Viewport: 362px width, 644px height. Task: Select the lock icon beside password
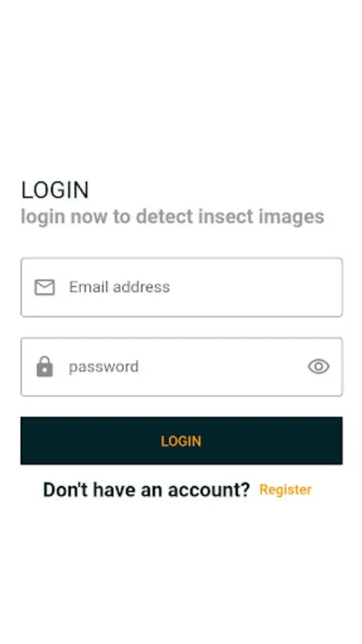[x=44, y=366]
